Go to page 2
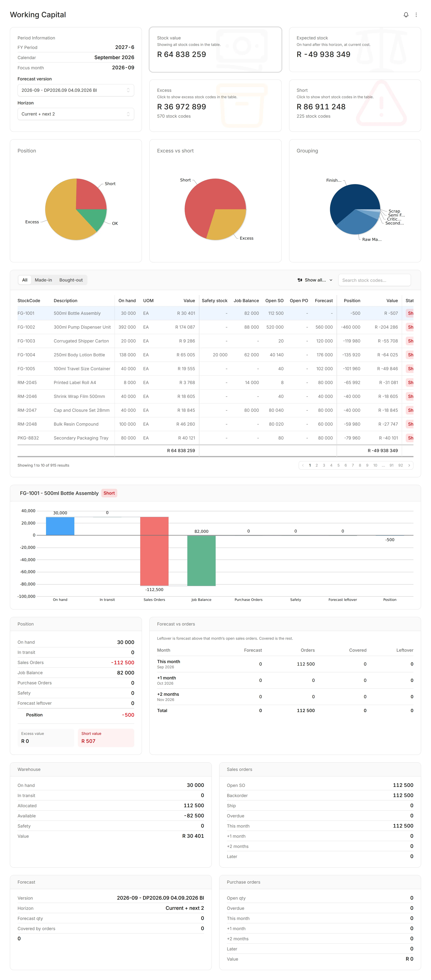This screenshot has width=431, height=980. (316, 465)
